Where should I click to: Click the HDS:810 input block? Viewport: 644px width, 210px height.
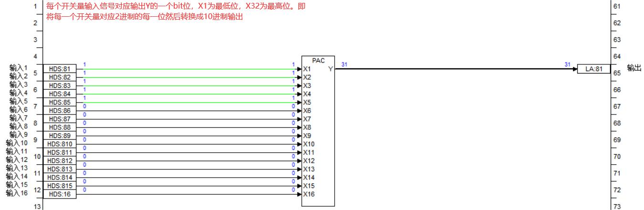(x=60, y=144)
